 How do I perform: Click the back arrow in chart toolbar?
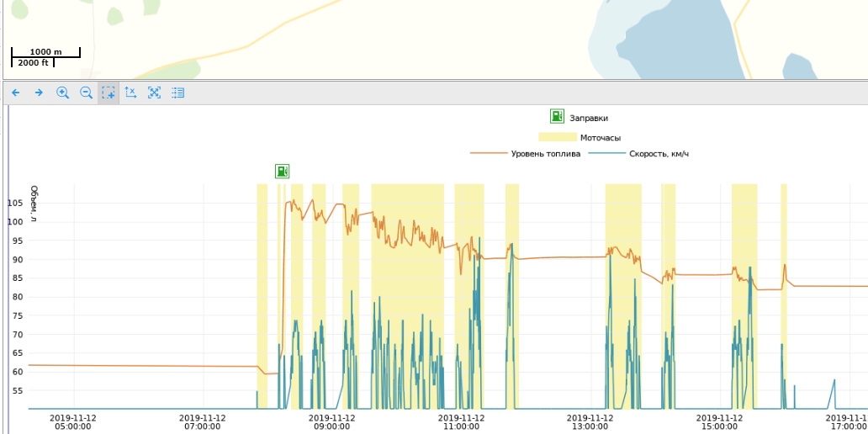click(15, 93)
